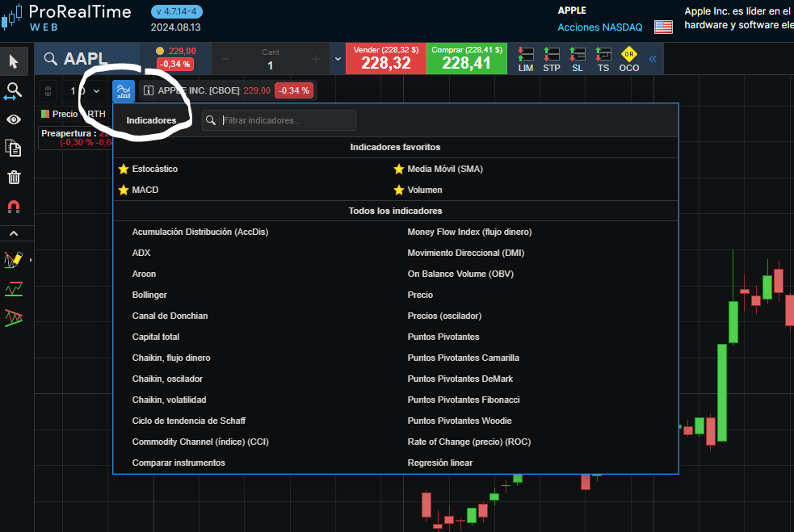Increase quantity with the plus button

tap(316, 60)
